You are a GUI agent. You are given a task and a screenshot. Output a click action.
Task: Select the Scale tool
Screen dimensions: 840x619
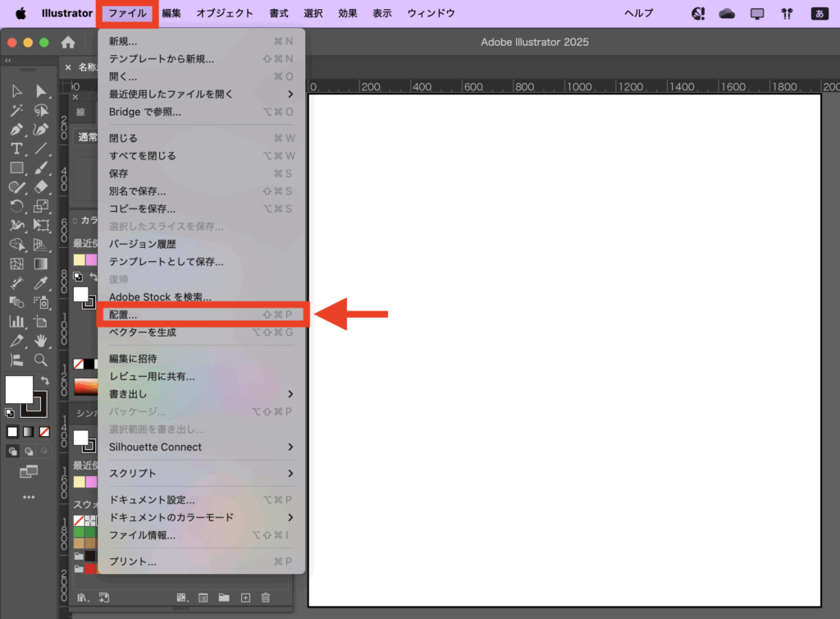pos(41,206)
